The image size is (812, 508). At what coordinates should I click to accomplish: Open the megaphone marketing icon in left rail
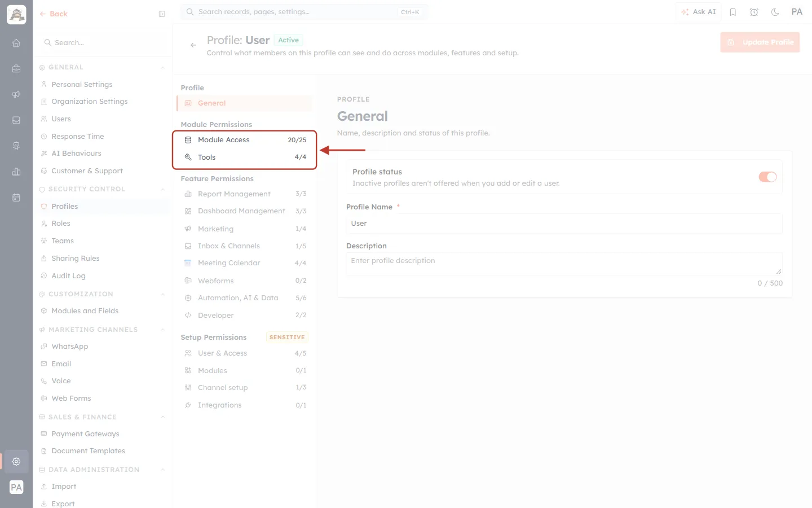point(16,95)
